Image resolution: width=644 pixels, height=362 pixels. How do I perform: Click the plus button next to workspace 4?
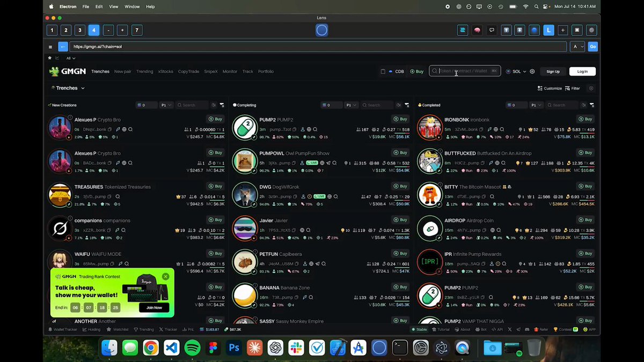coord(123,31)
